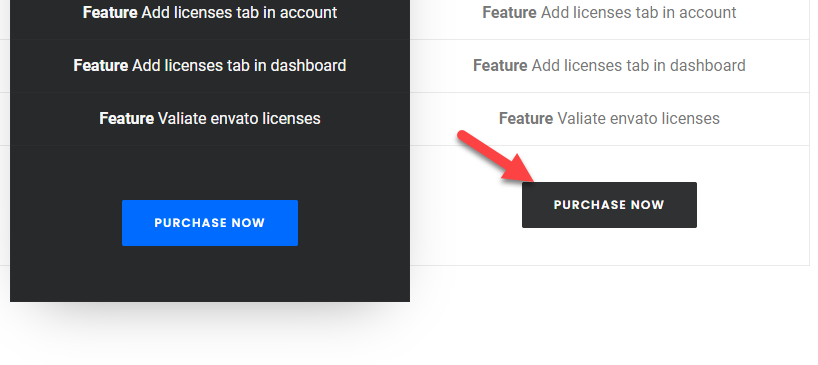
Task: Click bold 'Feature' label of white account row
Action: (509, 13)
